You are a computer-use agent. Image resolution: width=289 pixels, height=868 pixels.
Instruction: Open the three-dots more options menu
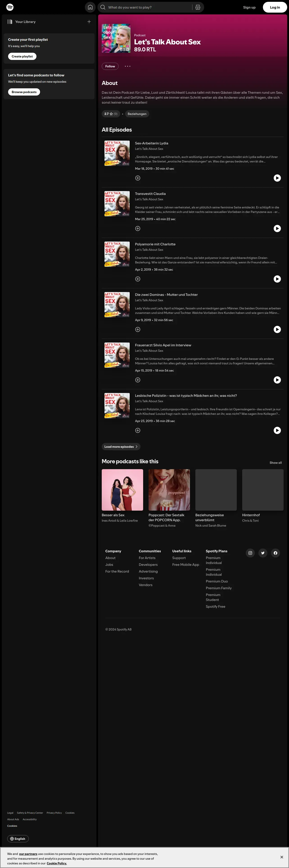[x=128, y=66]
